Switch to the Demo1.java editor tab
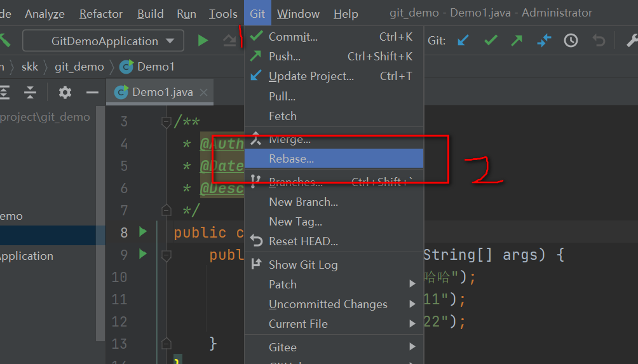This screenshot has height=364, width=638. click(x=160, y=92)
